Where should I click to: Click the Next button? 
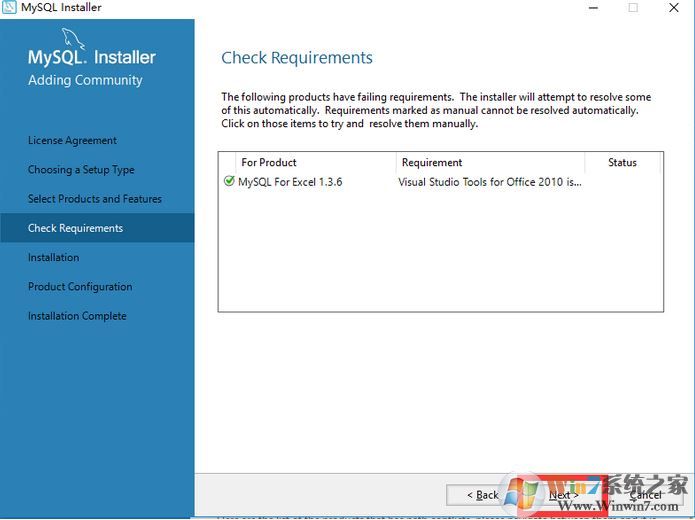[564, 495]
